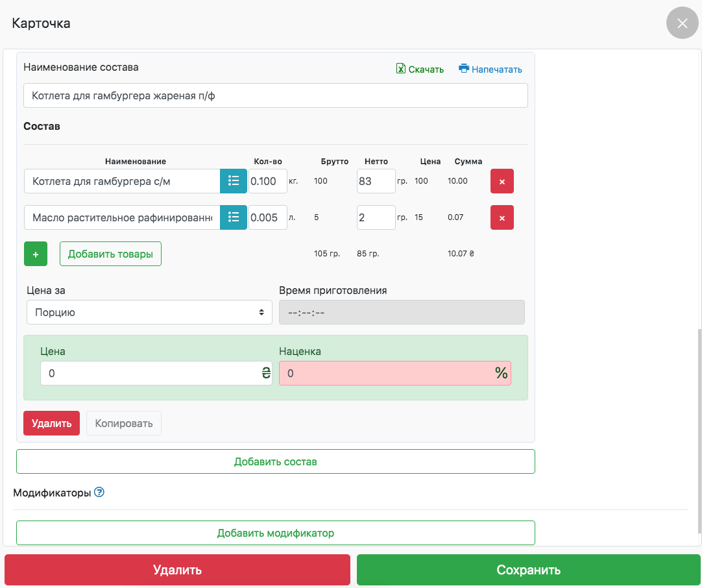Open product list for Масло растительное ingredient
Viewport: 702px width, 588px height.
point(234,217)
